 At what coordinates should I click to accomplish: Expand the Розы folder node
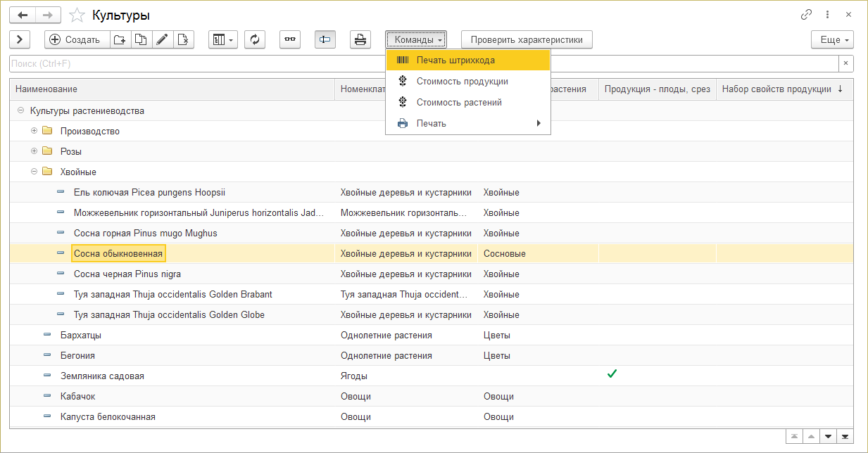(x=34, y=151)
